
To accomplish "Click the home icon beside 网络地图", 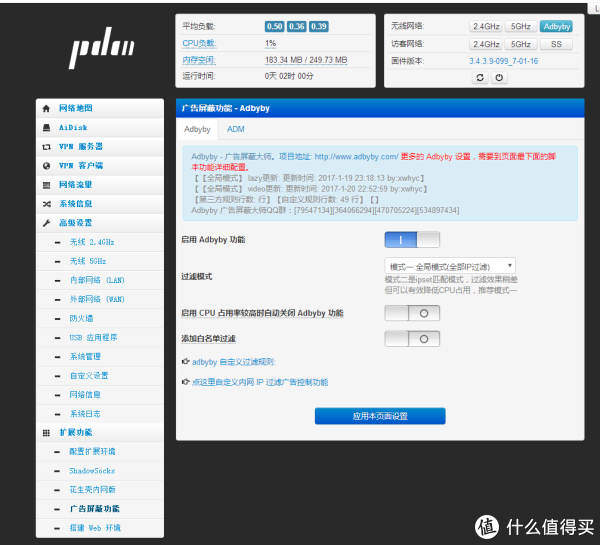I will pyautogui.click(x=46, y=109).
